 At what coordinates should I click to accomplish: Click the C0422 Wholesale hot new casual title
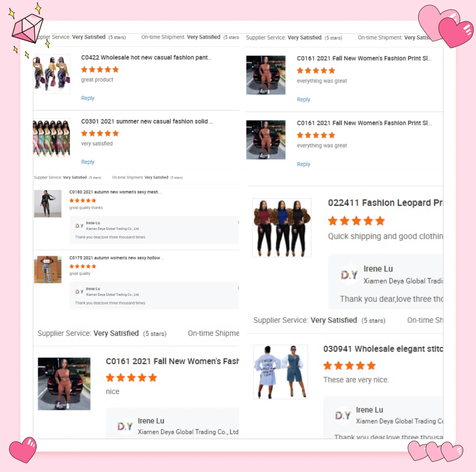click(x=146, y=57)
